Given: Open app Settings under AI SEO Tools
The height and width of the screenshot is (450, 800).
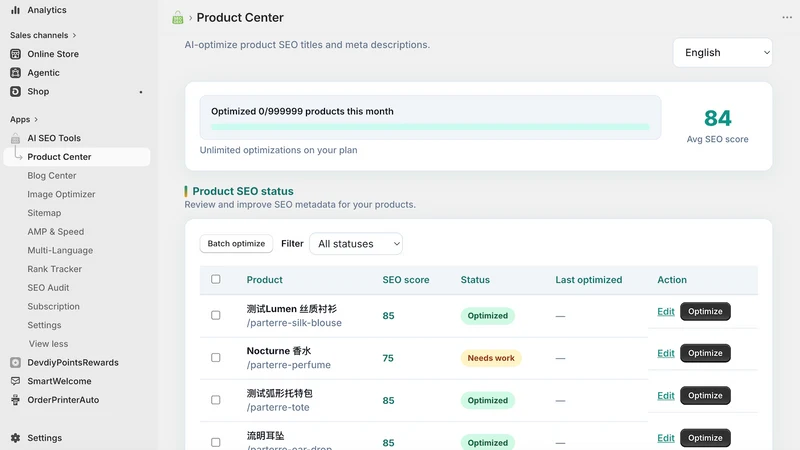Looking at the screenshot, I should pyautogui.click(x=44, y=325).
